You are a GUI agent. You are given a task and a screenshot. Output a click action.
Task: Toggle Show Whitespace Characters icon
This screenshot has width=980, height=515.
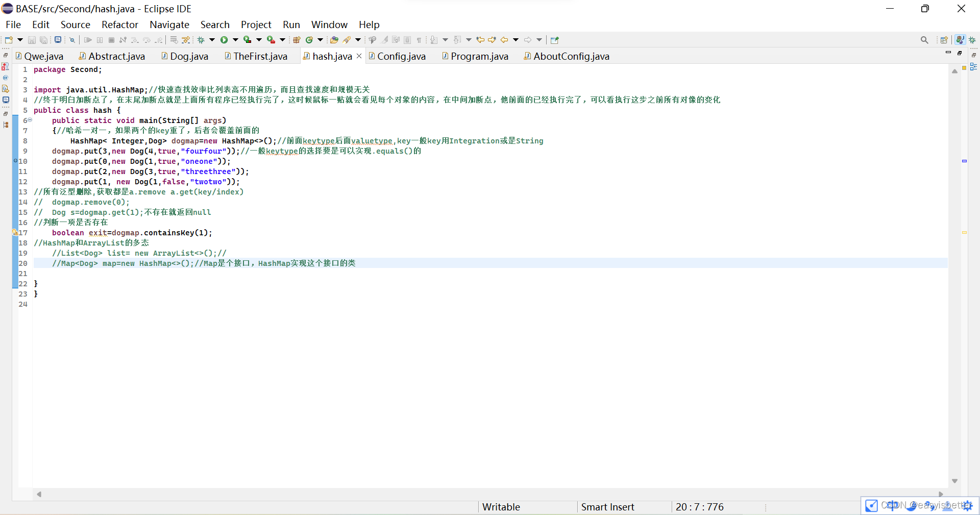pyautogui.click(x=419, y=40)
